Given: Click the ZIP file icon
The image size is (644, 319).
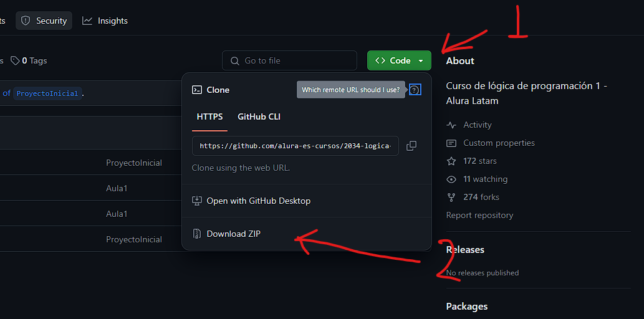Looking at the screenshot, I should pos(197,234).
